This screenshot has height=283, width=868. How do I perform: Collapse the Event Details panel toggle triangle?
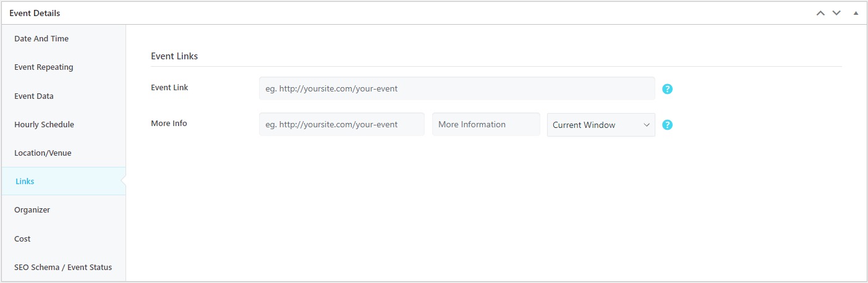pos(856,13)
